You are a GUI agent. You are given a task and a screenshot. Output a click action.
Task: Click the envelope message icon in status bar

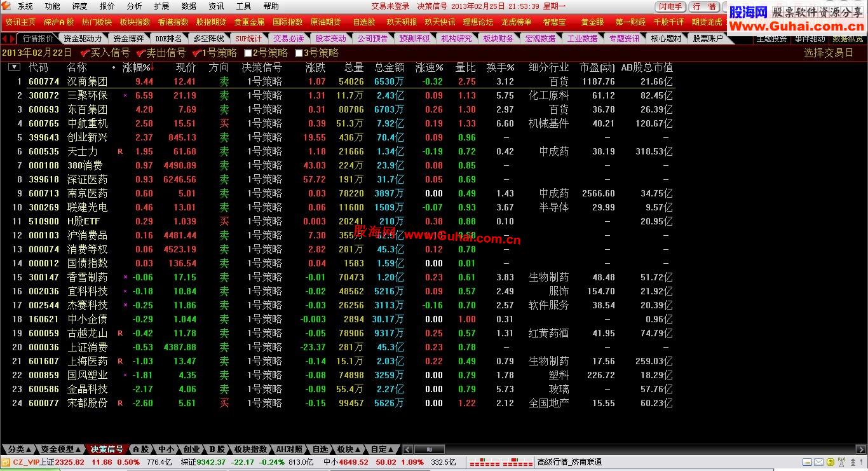pyautogui.click(x=819, y=462)
